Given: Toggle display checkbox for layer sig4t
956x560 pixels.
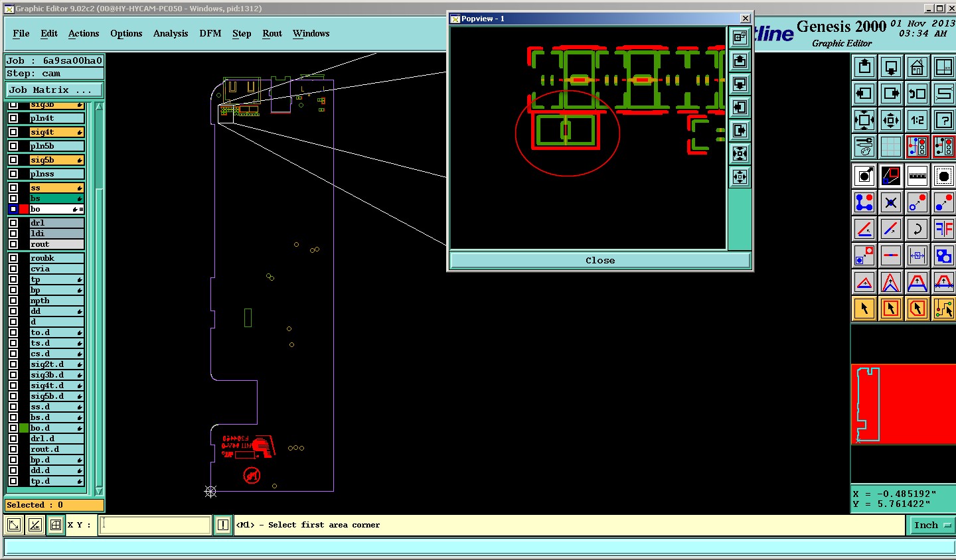Looking at the screenshot, I should click(x=13, y=132).
